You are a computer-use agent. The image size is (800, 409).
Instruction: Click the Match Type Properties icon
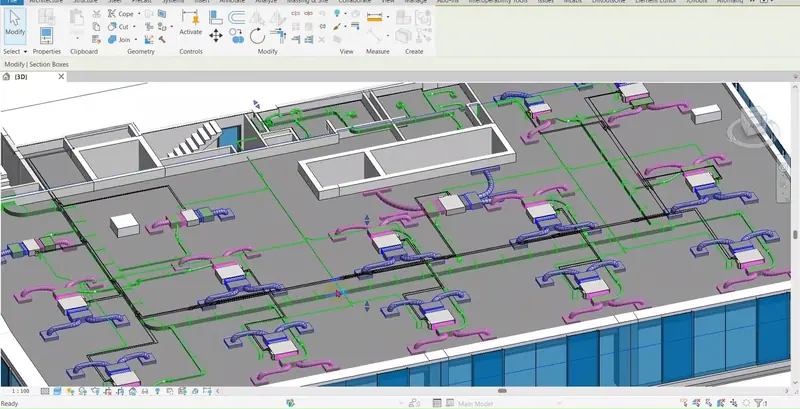96,39
